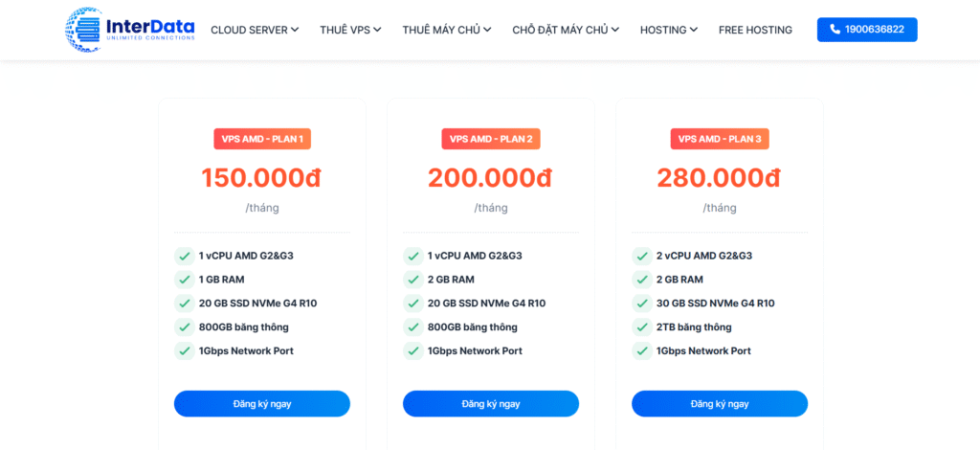Click checkmark beside 30 GB SSD NVMe
The image size is (980, 450).
(641, 304)
